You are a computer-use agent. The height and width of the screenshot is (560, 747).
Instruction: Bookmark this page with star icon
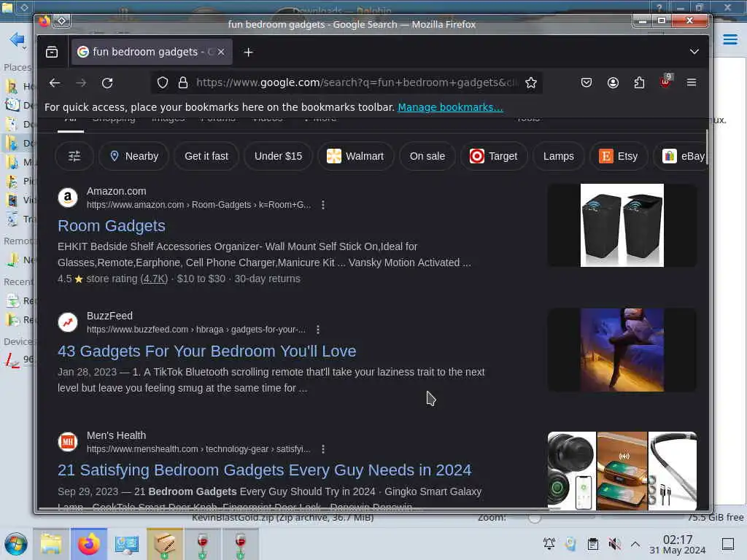pos(531,83)
